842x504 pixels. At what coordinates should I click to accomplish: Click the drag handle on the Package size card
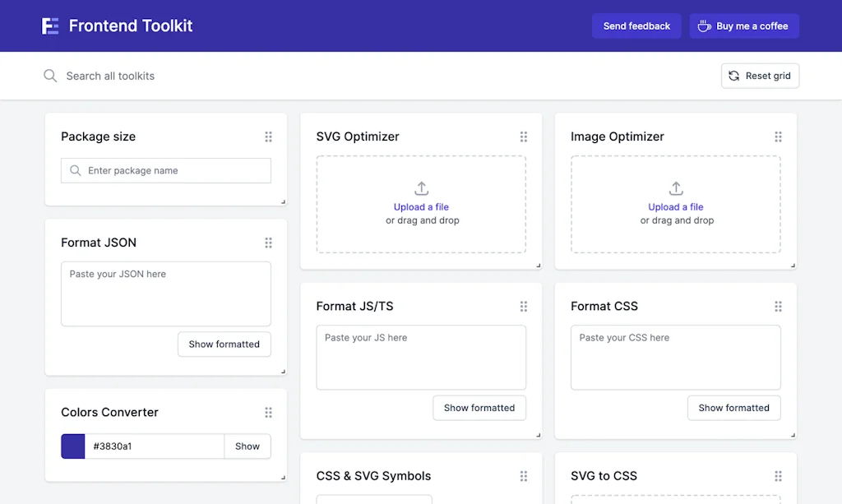pyautogui.click(x=268, y=136)
